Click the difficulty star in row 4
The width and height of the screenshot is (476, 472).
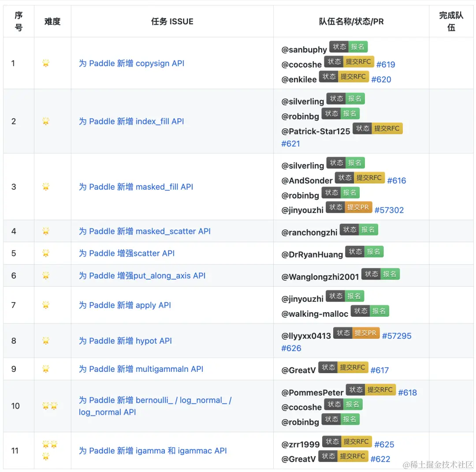click(46, 231)
